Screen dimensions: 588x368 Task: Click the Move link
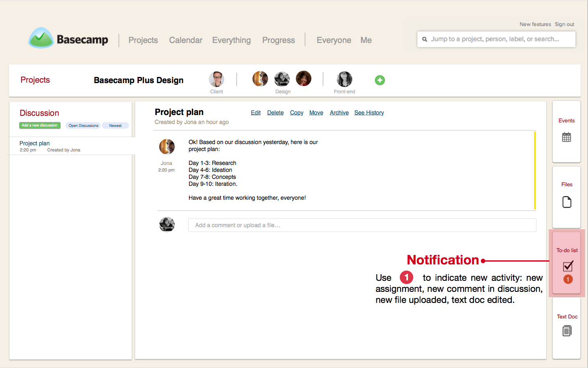[316, 113]
